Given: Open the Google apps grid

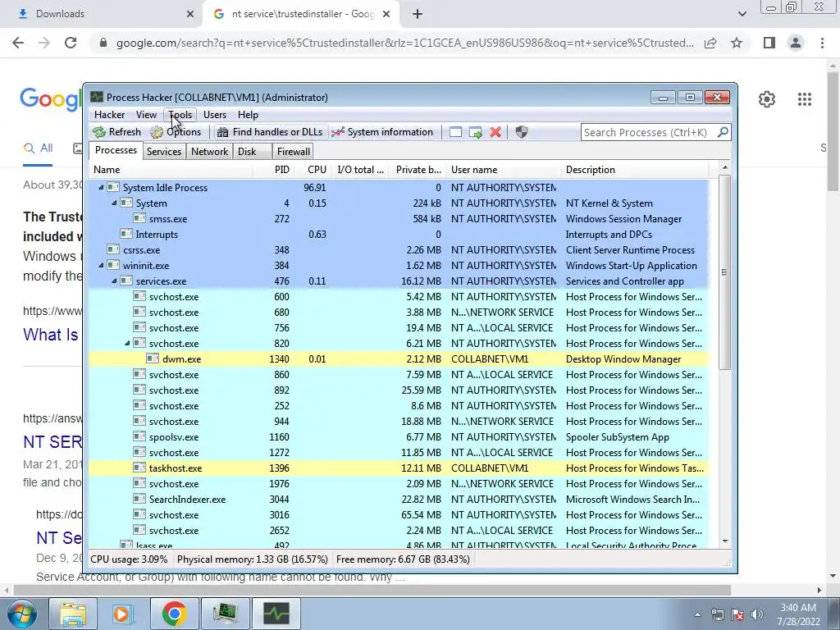Looking at the screenshot, I should (804, 99).
